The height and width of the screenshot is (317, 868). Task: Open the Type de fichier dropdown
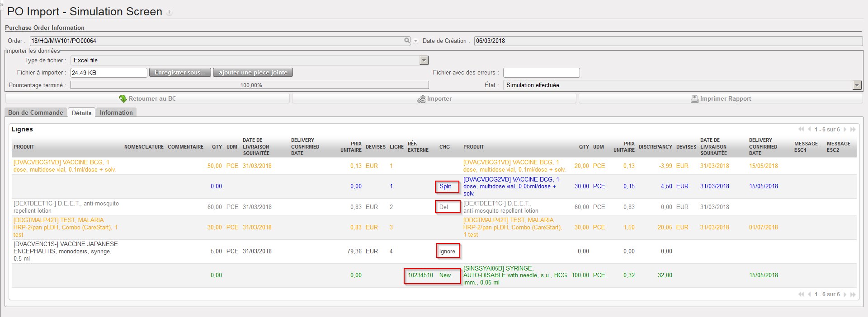coord(424,61)
